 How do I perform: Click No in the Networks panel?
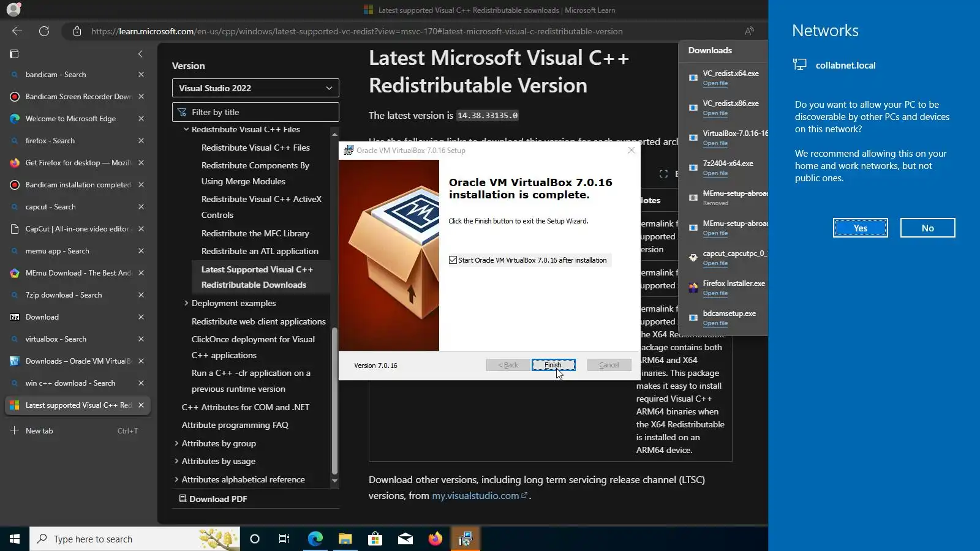927,228
